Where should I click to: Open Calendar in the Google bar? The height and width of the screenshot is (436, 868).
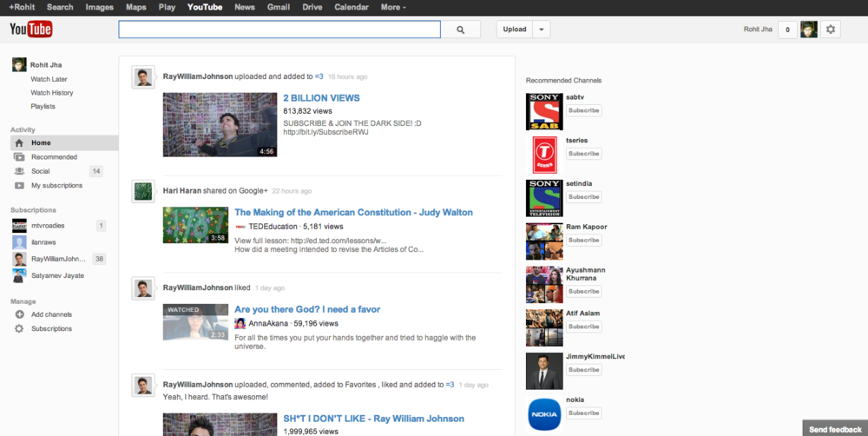pos(352,7)
